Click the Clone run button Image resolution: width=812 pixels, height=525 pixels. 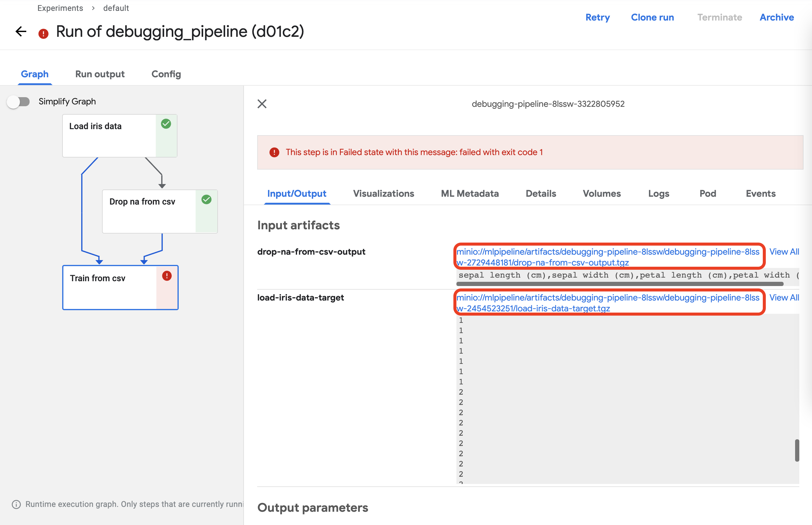pyautogui.click(x=652, y=17)
